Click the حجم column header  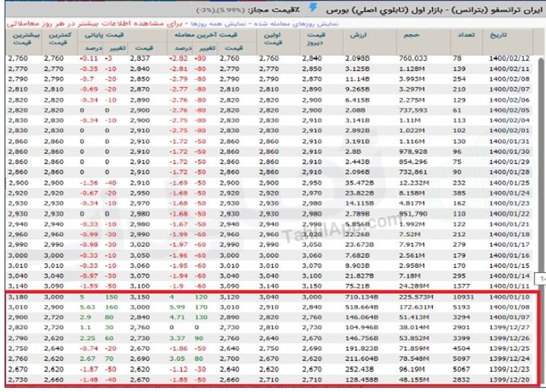tap(411, 35)
